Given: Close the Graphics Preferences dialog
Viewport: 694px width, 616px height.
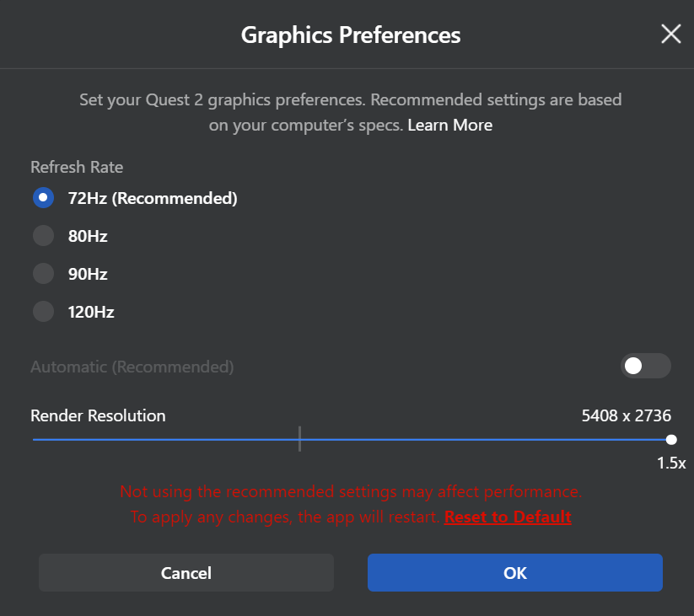Looking at the screenshot, I should (x=670, y=34).
